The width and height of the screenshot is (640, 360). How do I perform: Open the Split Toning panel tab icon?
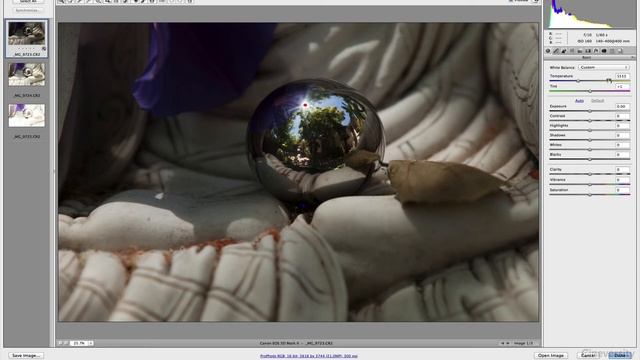pyautogui.click(x=580, y=51)
